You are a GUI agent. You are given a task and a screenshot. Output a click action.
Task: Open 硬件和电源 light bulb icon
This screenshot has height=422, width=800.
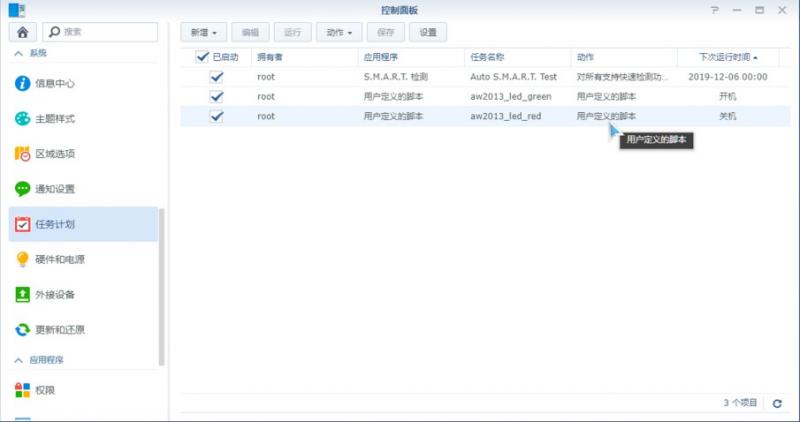[x=23, y=259]
